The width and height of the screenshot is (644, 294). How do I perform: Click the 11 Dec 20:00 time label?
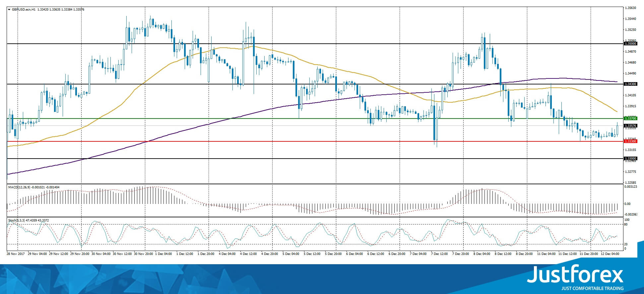[x=589, y=254]
